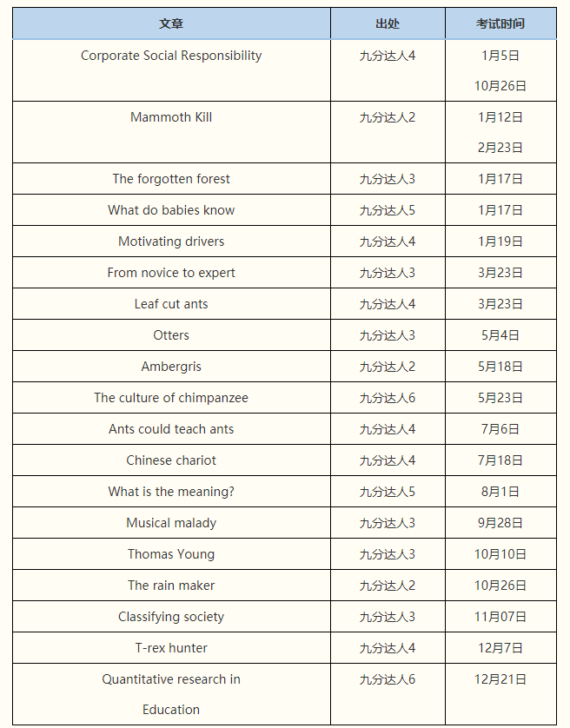Viewport: 570px width, 728px height.
Task: Click The rain maker article title
Action: pos(171,586)
